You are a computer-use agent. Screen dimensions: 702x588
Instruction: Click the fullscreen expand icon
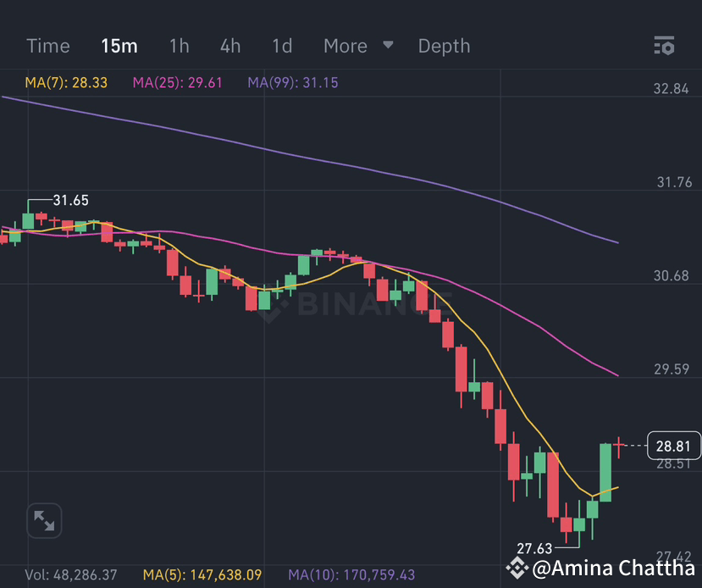pyautogui.click(x=44, y=521)
